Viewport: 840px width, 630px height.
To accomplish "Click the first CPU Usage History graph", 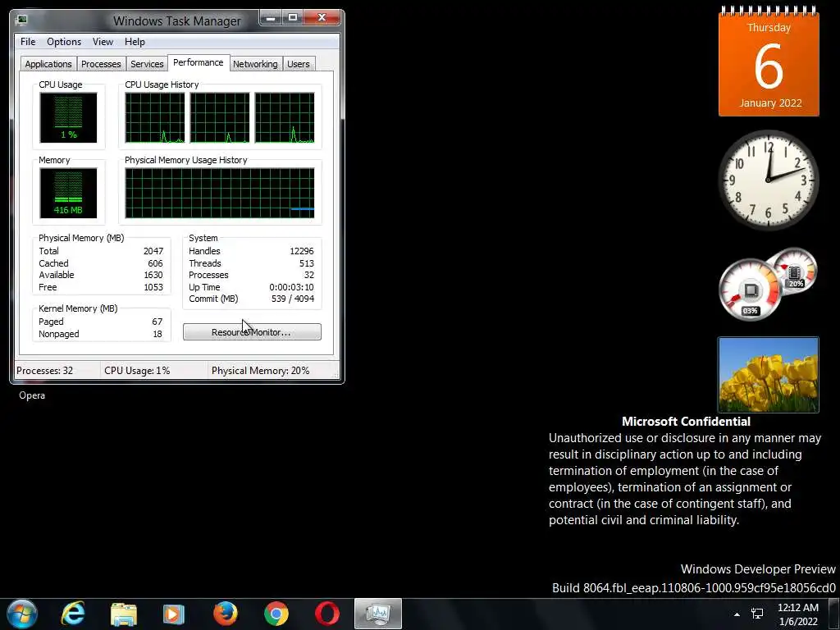I will pyautogui.click(x=155, y=118).
